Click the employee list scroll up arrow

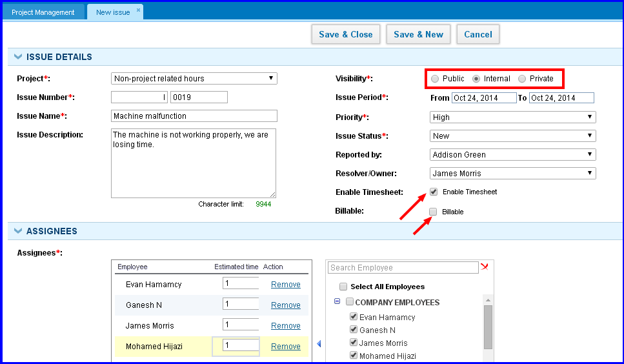click(x=488, y=299)
